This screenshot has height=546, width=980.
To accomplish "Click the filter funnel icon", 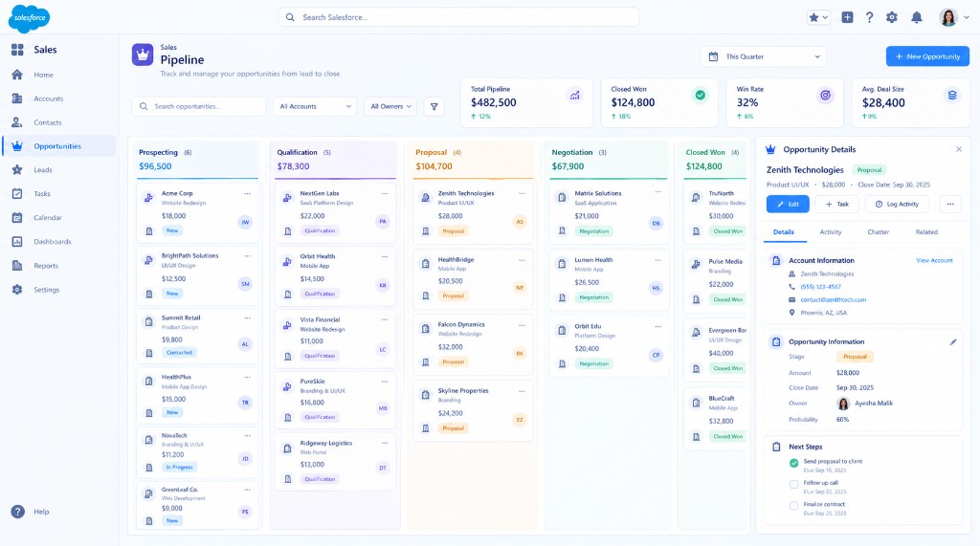I will 434,106.
